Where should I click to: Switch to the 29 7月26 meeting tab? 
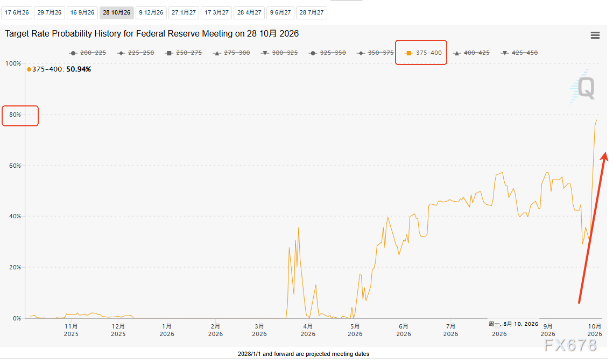(x=50, y=12)
